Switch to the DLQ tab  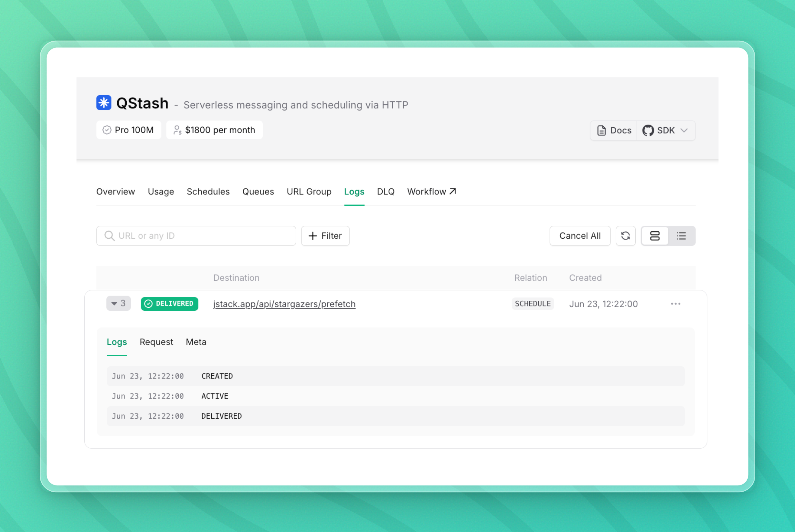pos(386,192)
